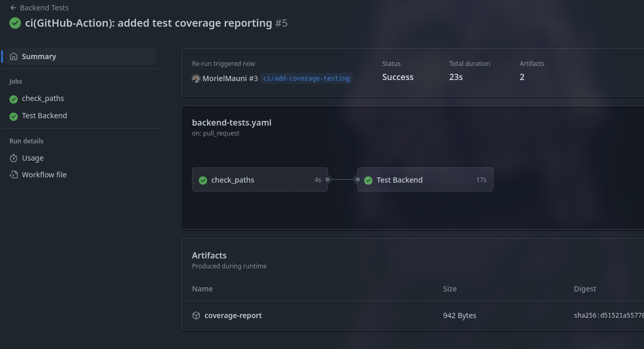Click the back arrow to Backend Tests
The image size is (644, 349).
13,7
